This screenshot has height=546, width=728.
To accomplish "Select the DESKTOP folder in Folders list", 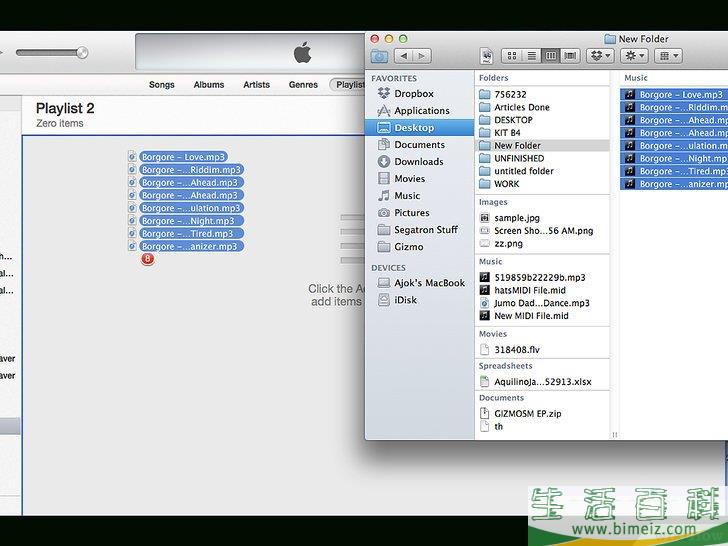I will (x=542, y=120).
